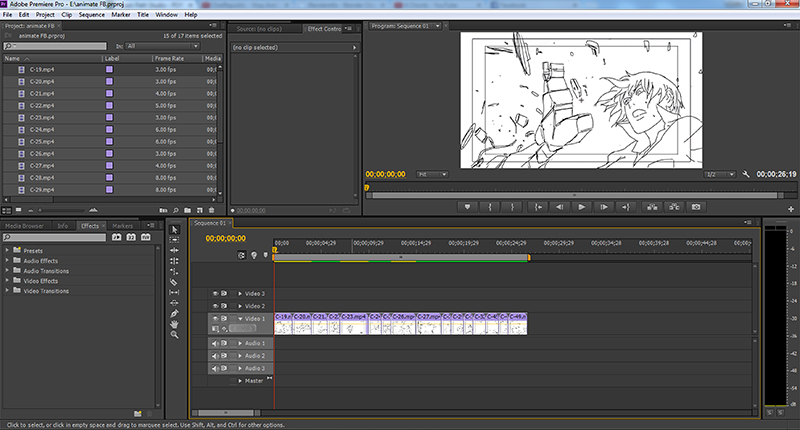Click the Clear trash icon in Project panel
The width and height of the screenshot is (800, 430).
(212, 210)
